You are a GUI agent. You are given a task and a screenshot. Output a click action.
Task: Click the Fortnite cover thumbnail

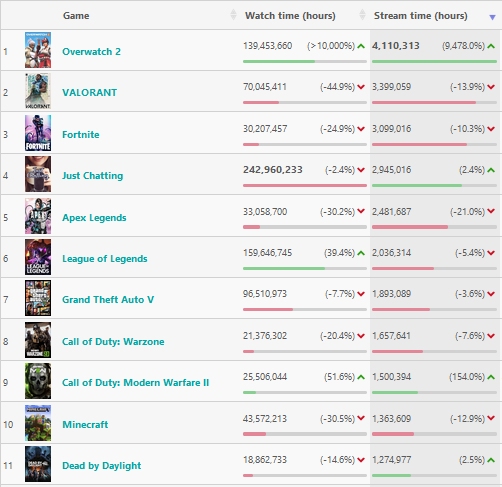38,133
